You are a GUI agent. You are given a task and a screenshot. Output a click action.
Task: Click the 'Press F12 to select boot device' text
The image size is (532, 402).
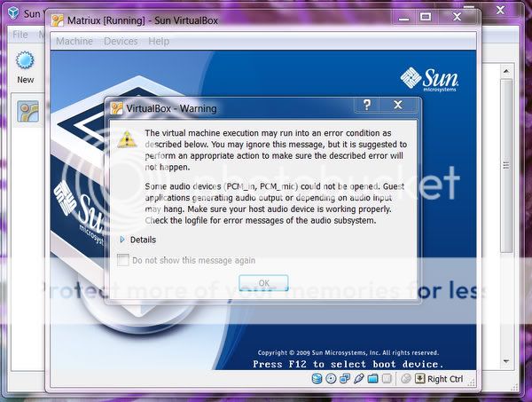pyautogui.click(x=348, y=365)
